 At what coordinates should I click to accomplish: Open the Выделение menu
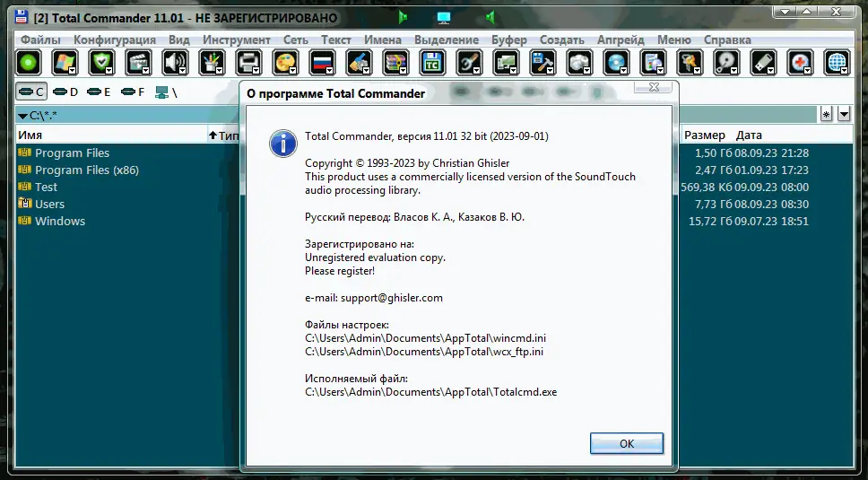tap(447, 39)
